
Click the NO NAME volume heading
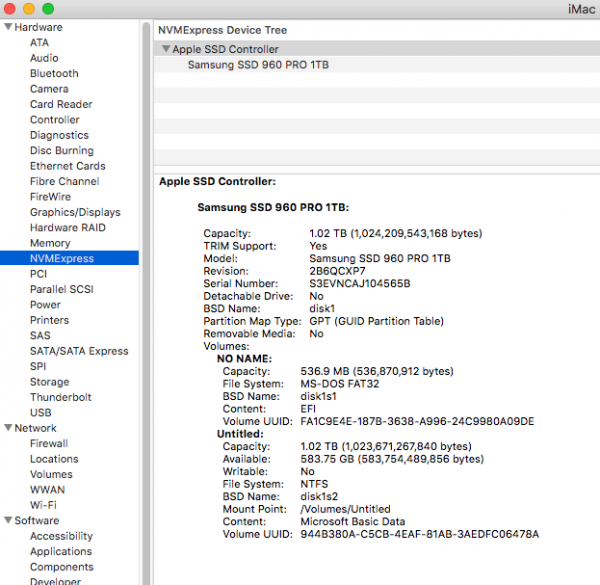click(x=244, y=358)
